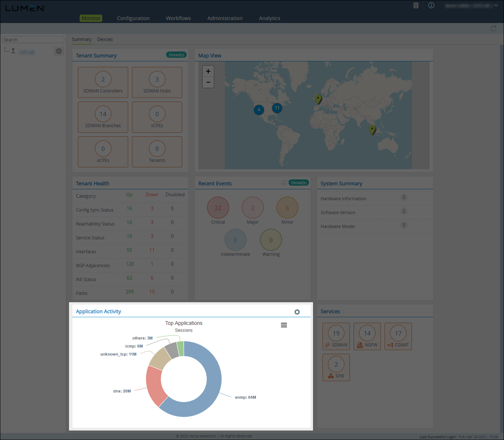Screen dimensions: 504x440
Task: Open Recent Events Detail(s) button
Action: coord(299,183)
